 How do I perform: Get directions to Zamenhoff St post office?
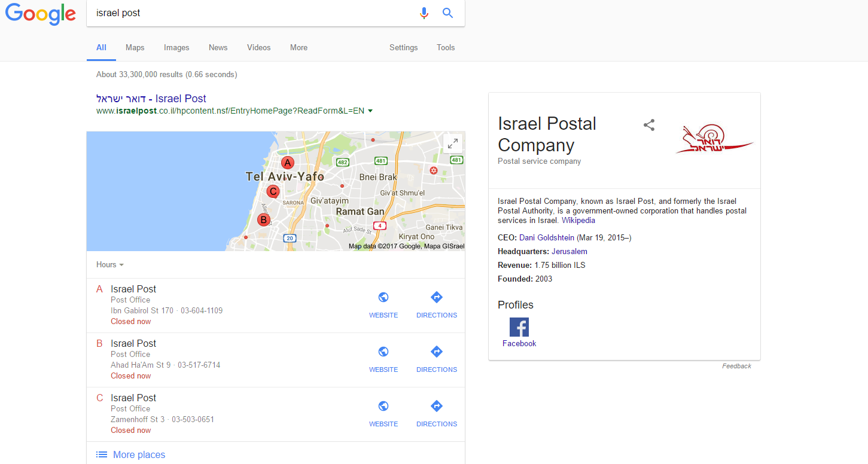pyautogui.click(x=436, y=407)
